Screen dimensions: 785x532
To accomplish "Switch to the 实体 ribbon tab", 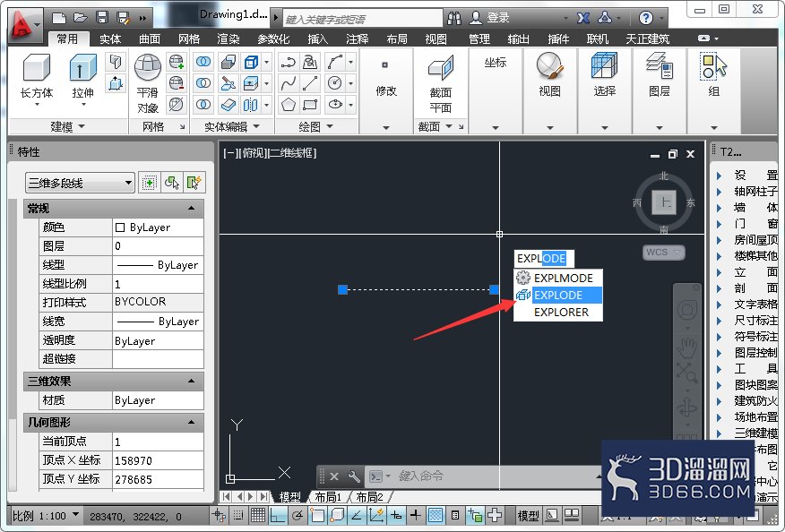I will tap(110, 39).
